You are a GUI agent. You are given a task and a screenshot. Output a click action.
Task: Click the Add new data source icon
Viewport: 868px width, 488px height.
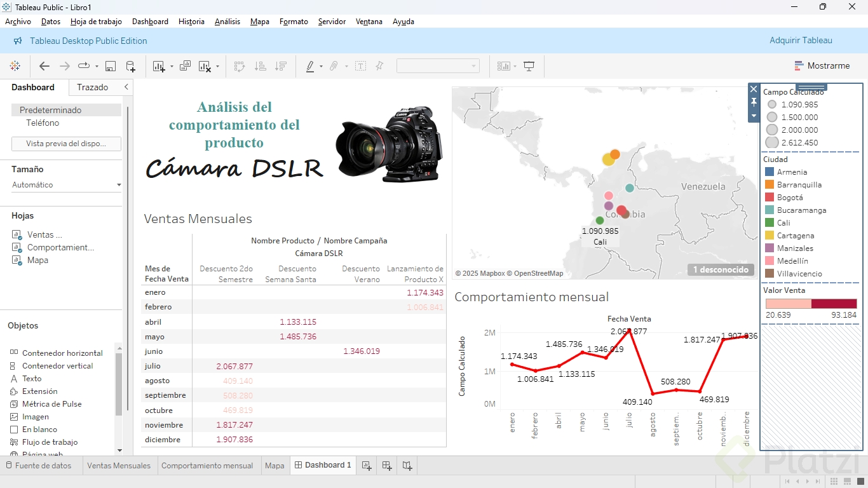[130, 66]
